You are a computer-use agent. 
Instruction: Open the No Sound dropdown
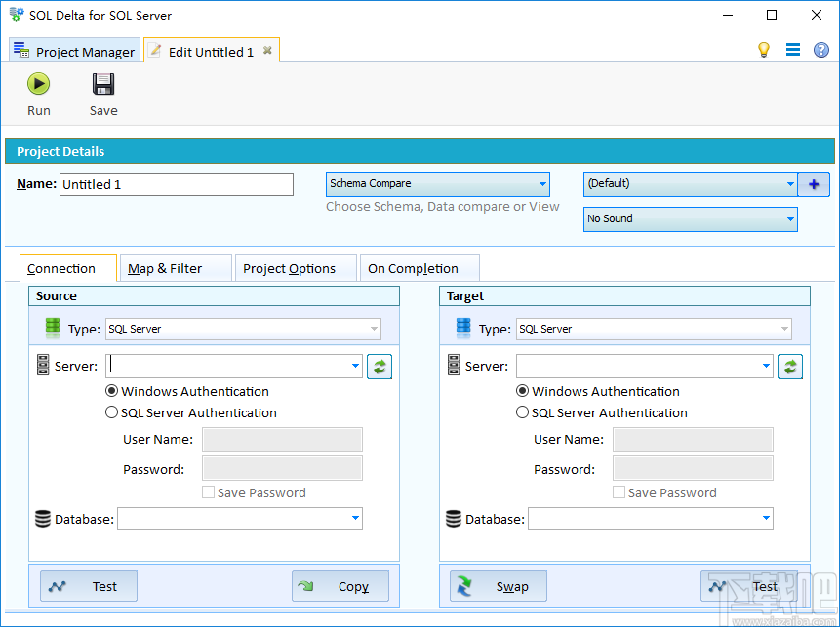click(x=784, y=218)
